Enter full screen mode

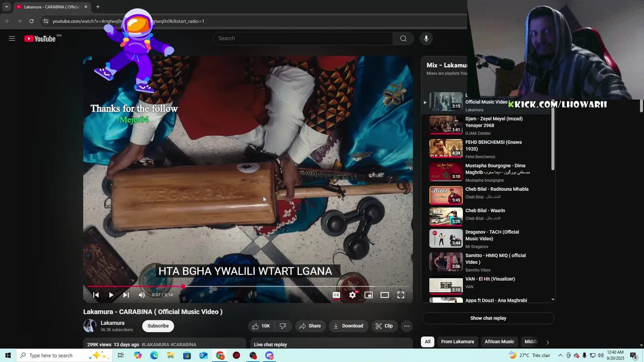pyautogui.click(x=401, y=295)
